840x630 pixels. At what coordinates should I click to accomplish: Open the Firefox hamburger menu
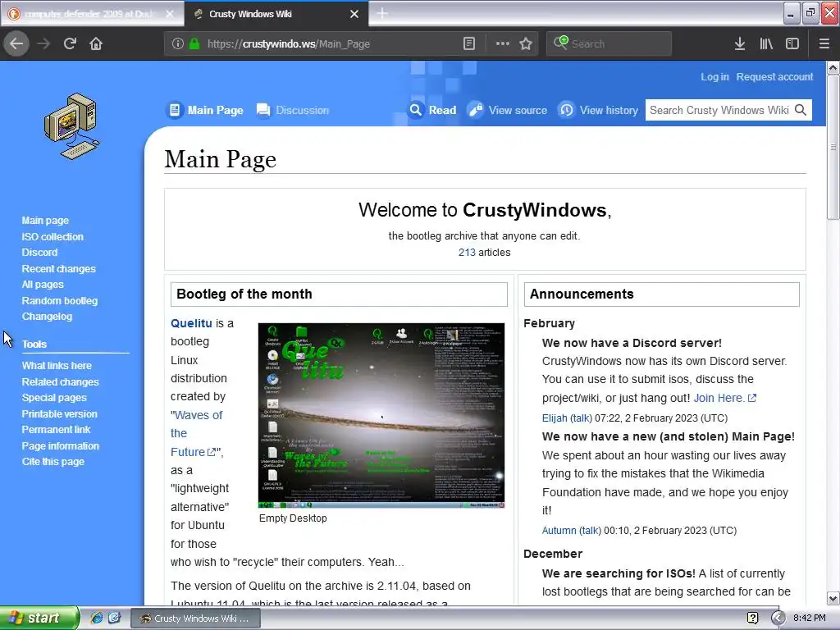[824, 44]
